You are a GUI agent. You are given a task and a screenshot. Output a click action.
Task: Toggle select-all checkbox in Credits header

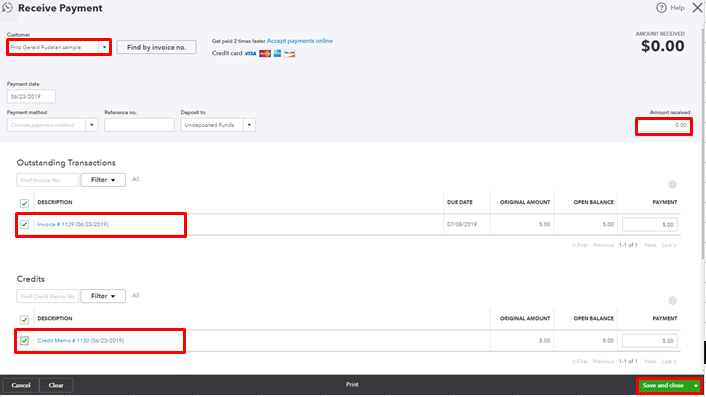(24, 320)
